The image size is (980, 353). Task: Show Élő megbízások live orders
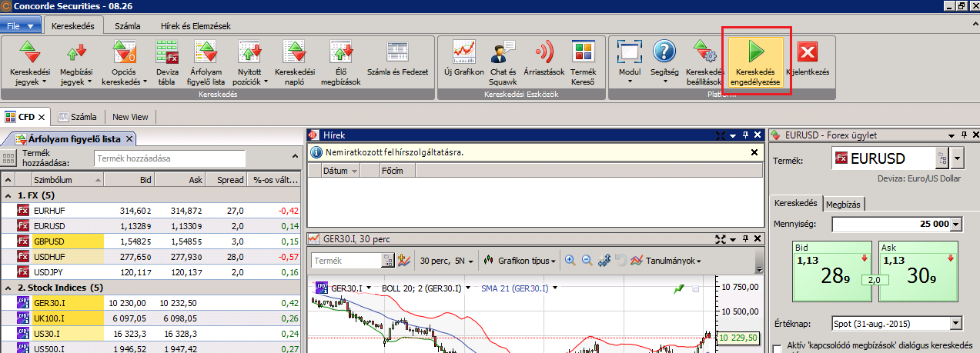click(341, 63)
